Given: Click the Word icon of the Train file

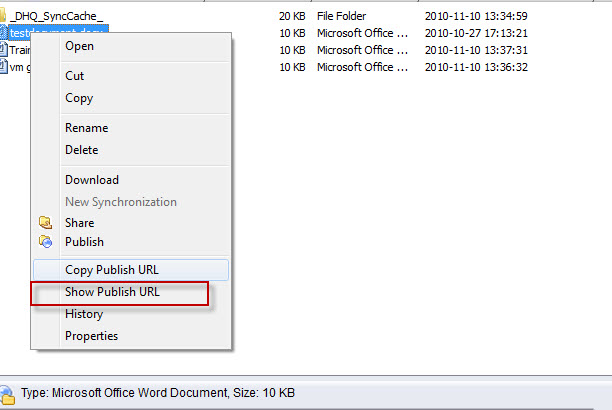Looking at the screenshot, I should click(x=4, y=50).
